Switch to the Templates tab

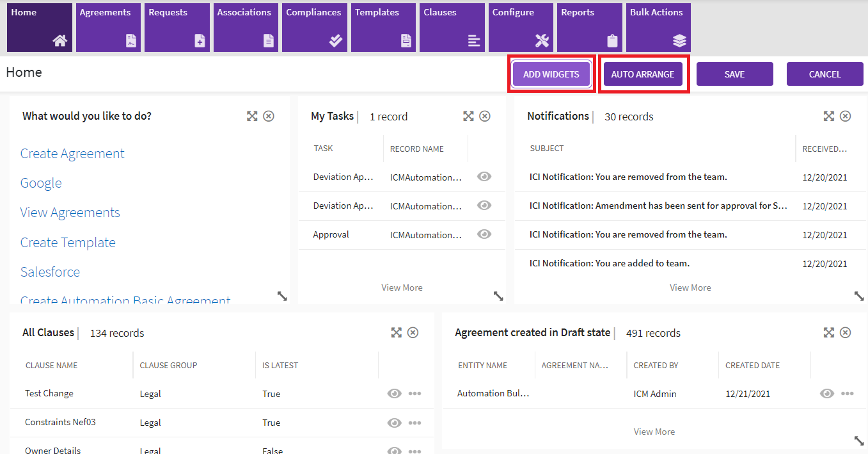(x=384, y=28)
